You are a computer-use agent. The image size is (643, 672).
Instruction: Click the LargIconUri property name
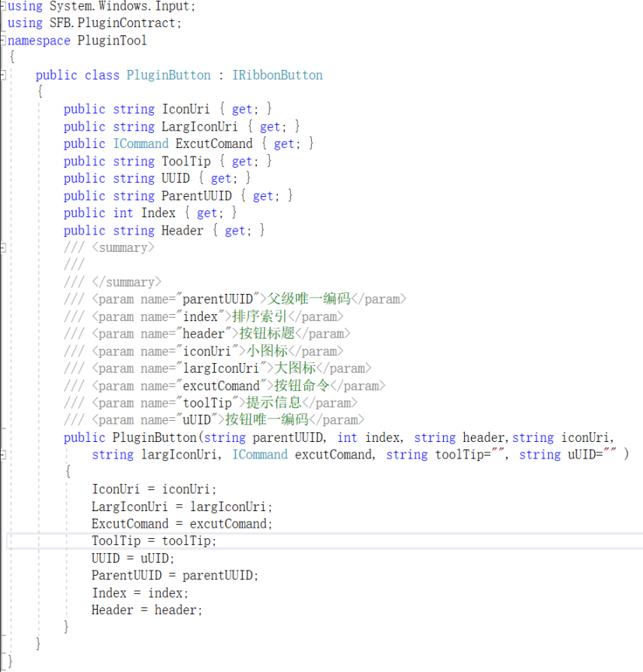tap(200, 127)
